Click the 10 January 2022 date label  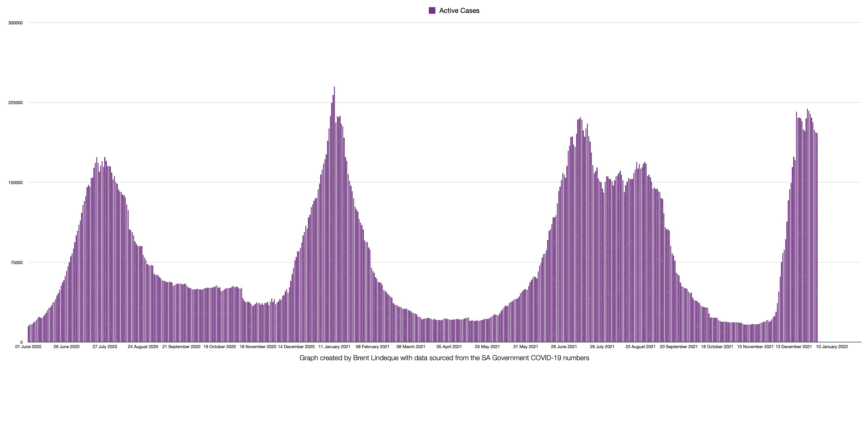(x=832, y=347)
